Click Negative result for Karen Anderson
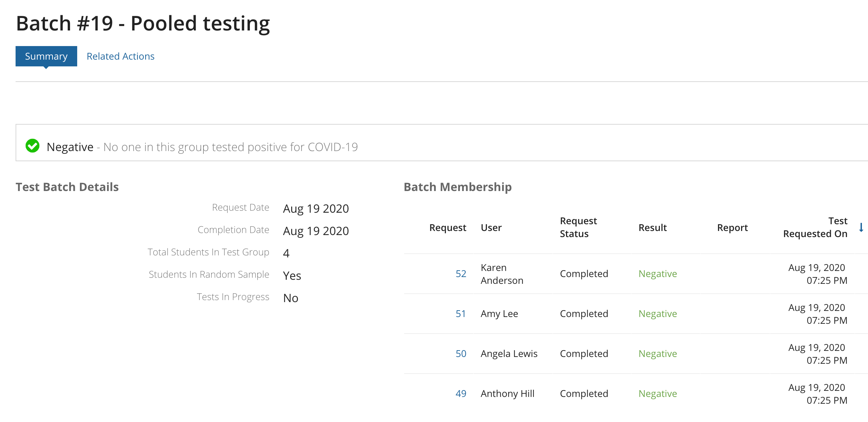The height and width of the screenshot is (422, 868). click(x=658, y=274)
